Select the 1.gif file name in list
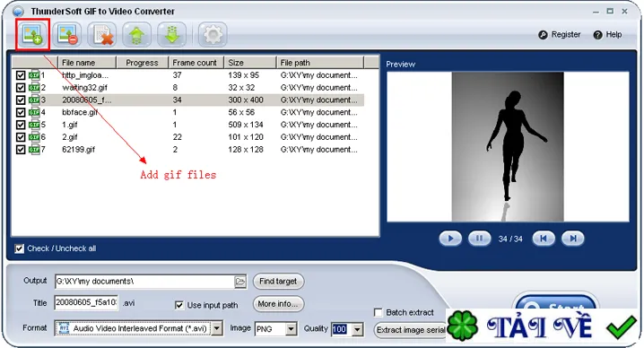Screen dimensions: 644x348 pyautogui.click(x=70, y=125)
